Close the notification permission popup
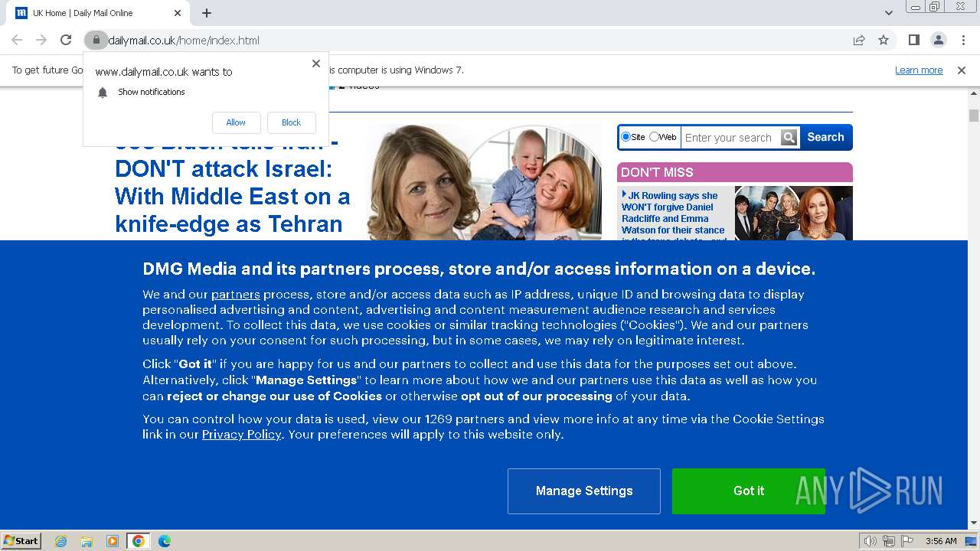 tap(316, 64)
